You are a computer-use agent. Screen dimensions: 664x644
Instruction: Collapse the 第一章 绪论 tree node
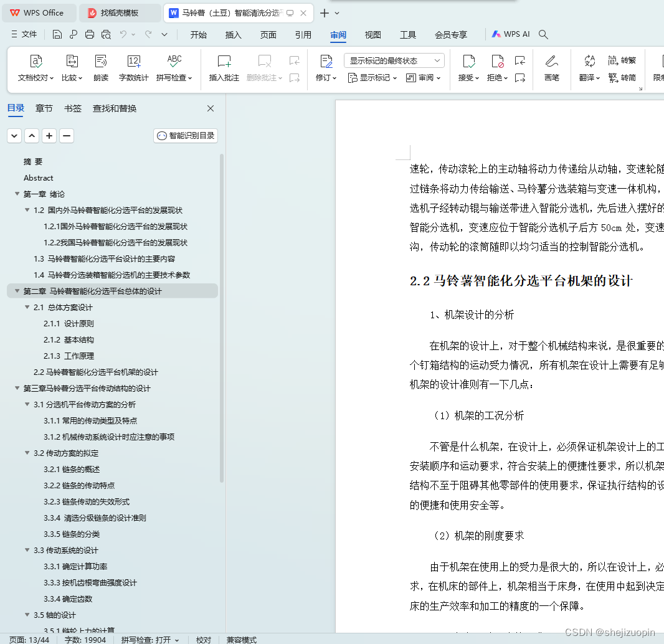pos(17,194)
